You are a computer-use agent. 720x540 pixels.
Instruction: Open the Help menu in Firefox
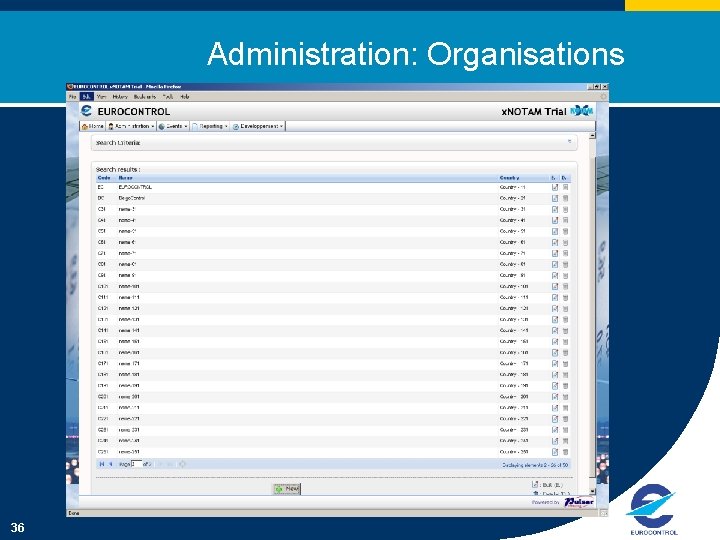(185, 97)
